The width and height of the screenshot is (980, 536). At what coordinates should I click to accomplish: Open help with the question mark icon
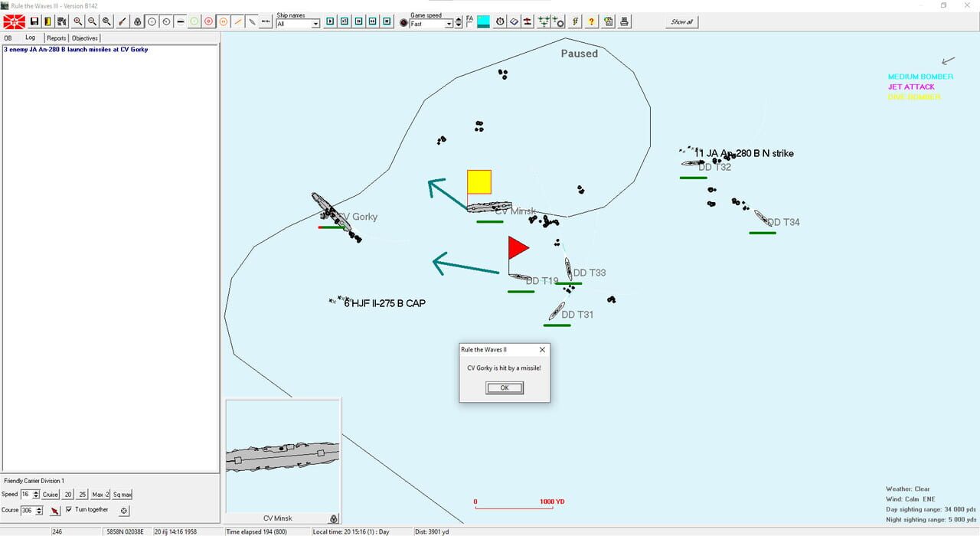(591, 21)
